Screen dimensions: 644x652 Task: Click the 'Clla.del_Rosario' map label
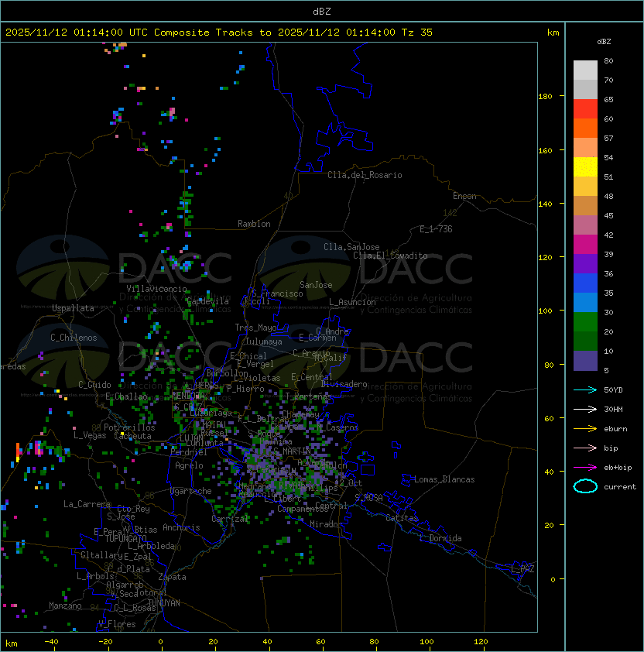(x=365, y=175)
